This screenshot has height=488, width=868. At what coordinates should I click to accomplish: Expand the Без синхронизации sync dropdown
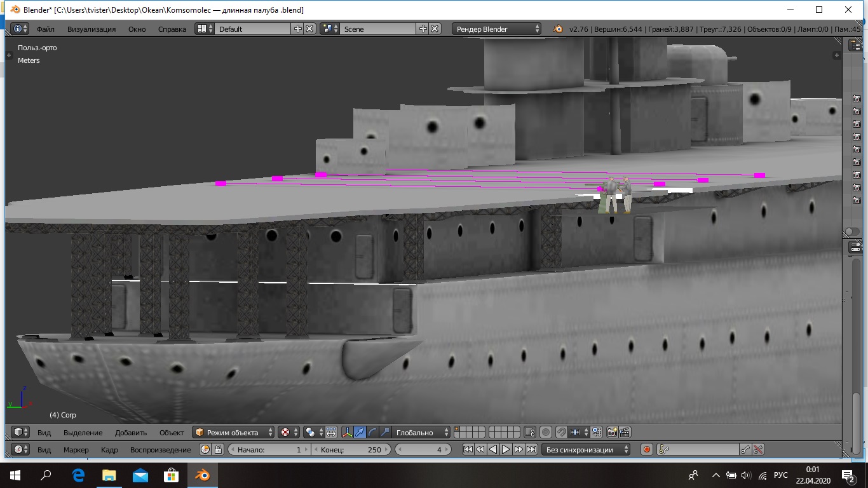(586, 449)
